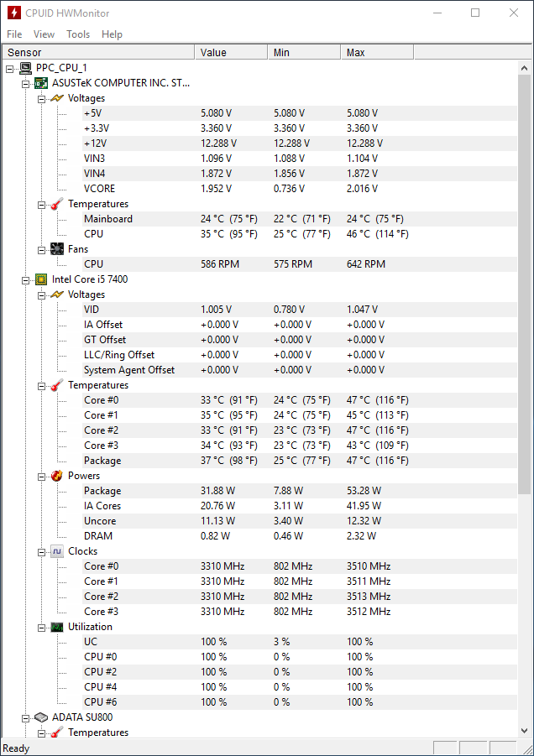Select the GT Offset row
Image resolution: width=534 pixels, height=756 pixels.
(x=299, y=340)
